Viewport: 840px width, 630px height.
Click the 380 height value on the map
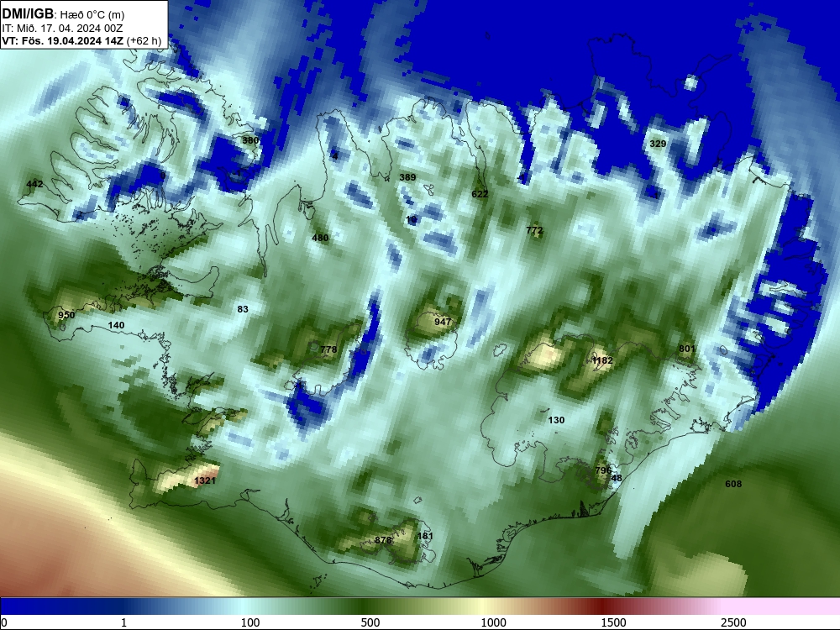[x=250, y=140]
